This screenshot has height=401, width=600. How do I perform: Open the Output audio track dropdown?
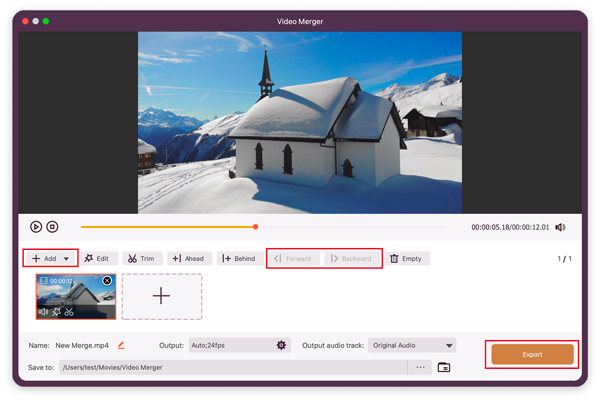tap(412, 345)
